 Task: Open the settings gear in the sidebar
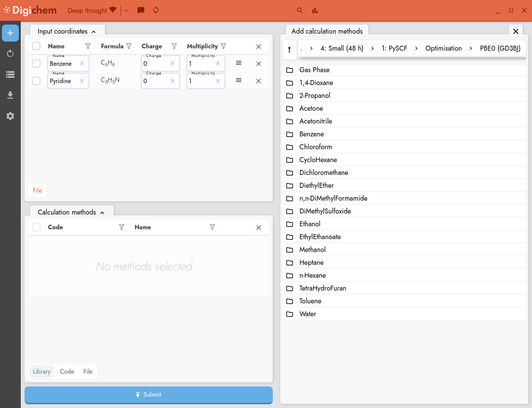coord(10,116)
